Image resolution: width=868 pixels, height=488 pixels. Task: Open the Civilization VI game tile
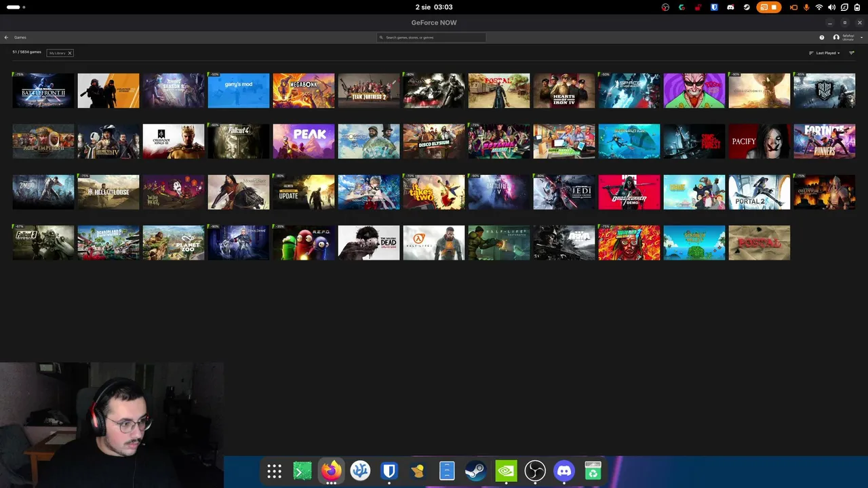[x=759, y=91]
